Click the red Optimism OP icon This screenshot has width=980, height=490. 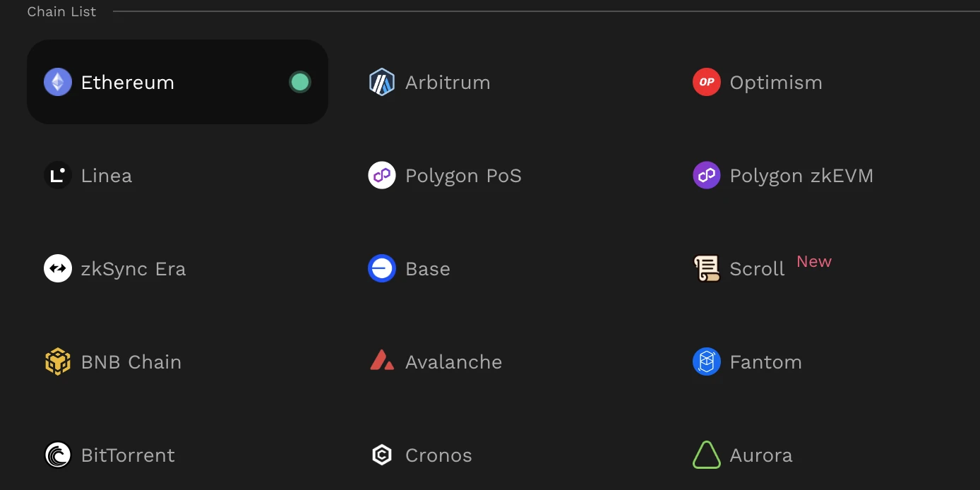(707, 82)
